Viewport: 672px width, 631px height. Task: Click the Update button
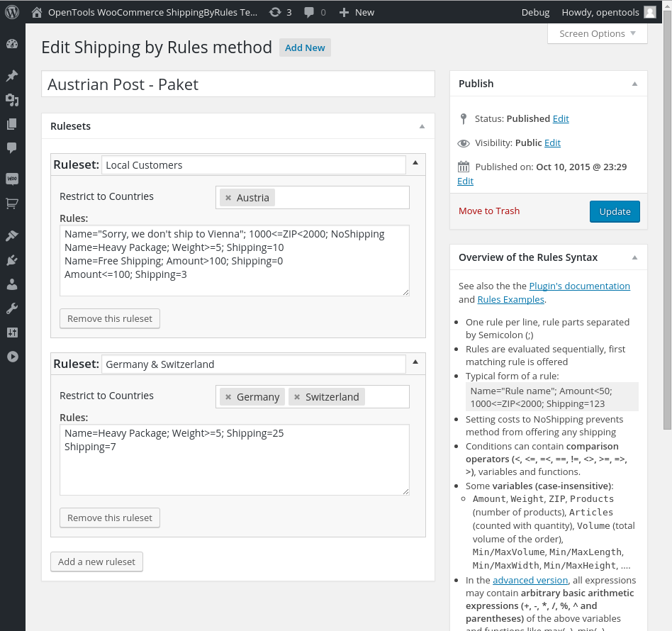tap(615, 211)
